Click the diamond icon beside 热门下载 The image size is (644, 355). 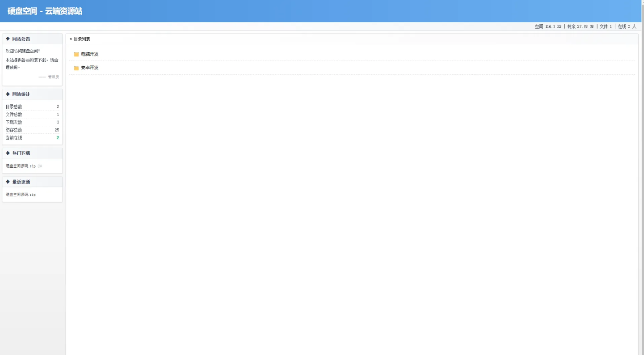coord(8,153)
